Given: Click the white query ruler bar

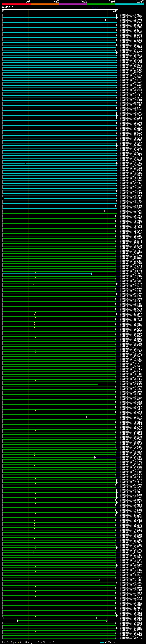Looking at the screenshot, I should pos(60,9).
